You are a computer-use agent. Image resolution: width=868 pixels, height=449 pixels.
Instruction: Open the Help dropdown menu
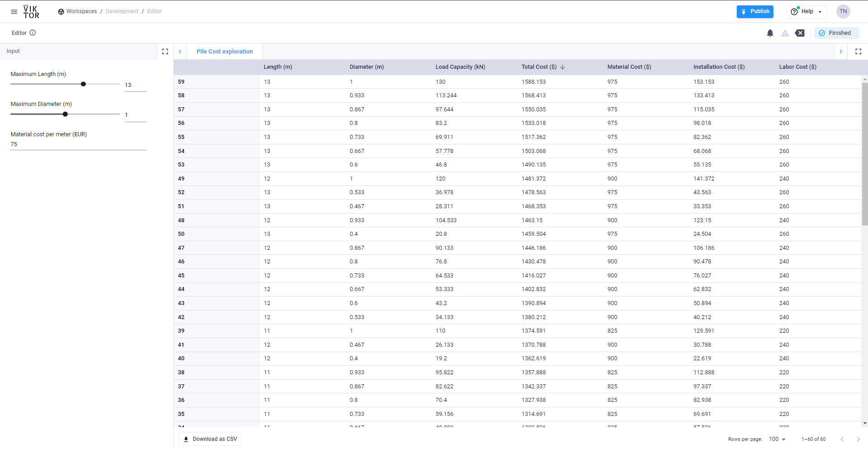[x=806, y=12]
